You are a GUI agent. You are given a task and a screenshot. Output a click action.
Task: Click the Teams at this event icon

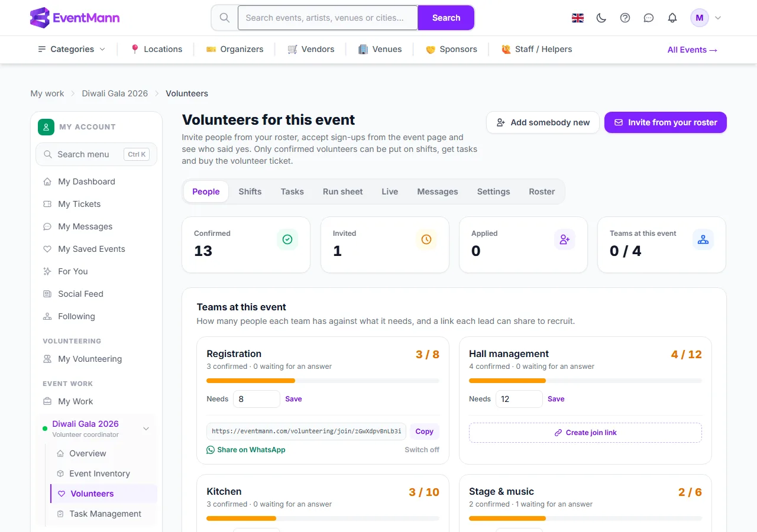[x=703, y=239]
